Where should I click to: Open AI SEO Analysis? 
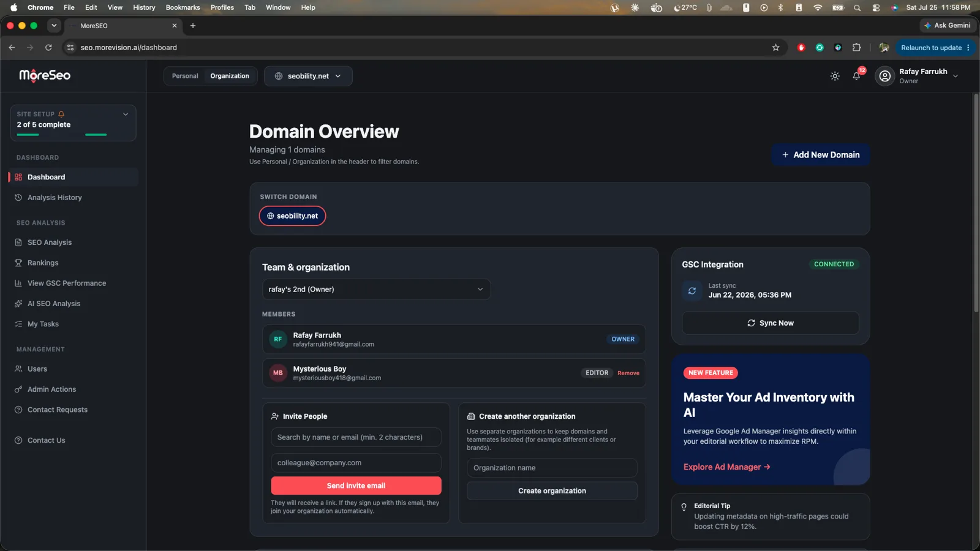73,304
